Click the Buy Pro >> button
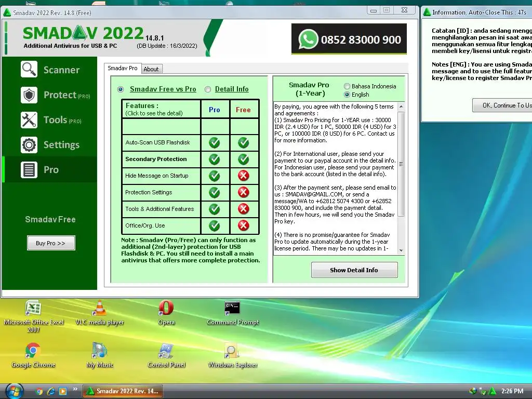 click(51, 243)
